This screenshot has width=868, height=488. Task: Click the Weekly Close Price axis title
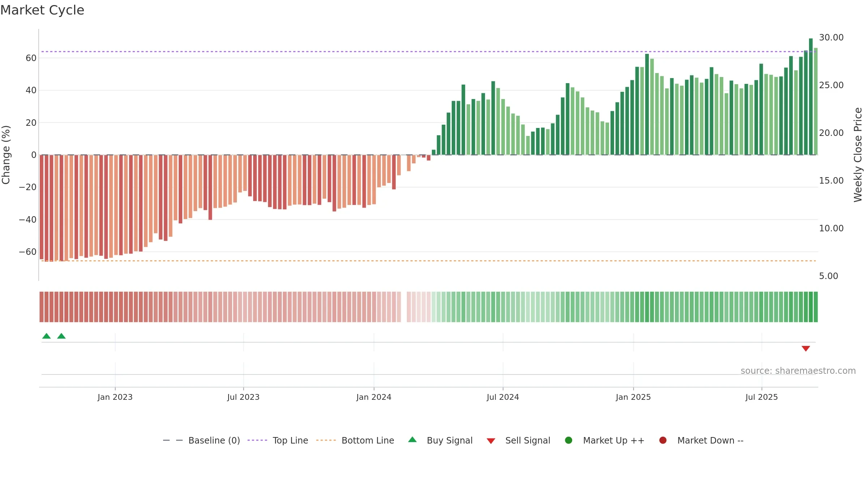pos(858,155)
